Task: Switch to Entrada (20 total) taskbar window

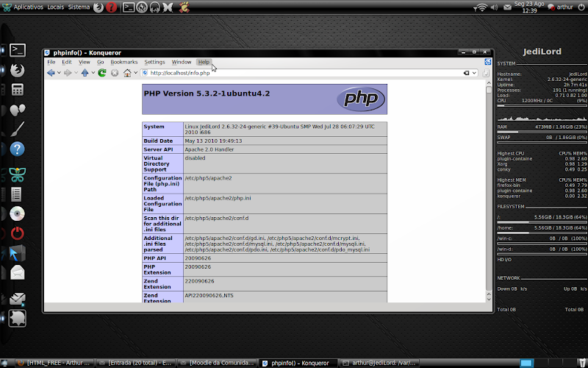Action: pyautogui.click(x=135, y=363)
